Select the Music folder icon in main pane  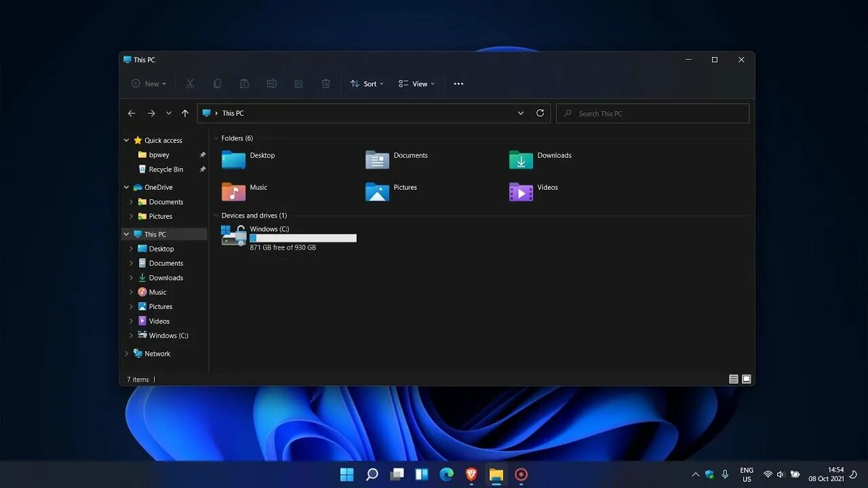coord(233,192)
